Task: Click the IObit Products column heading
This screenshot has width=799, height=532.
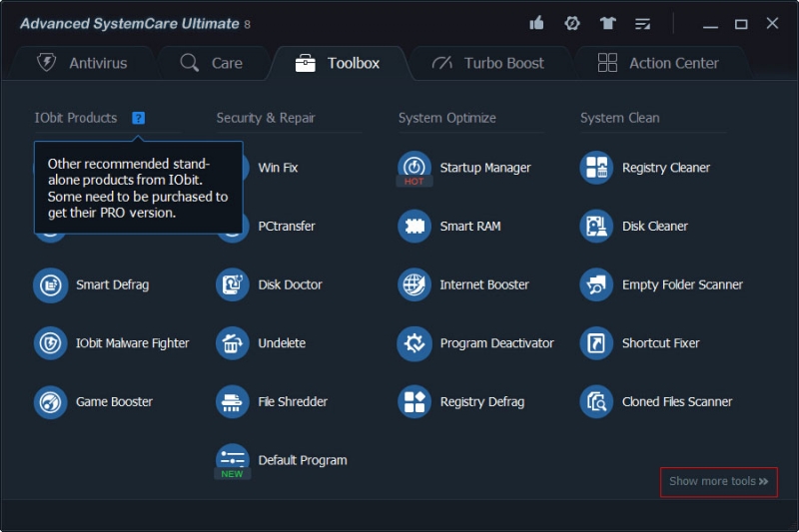Action: click(x=76, y=118)
